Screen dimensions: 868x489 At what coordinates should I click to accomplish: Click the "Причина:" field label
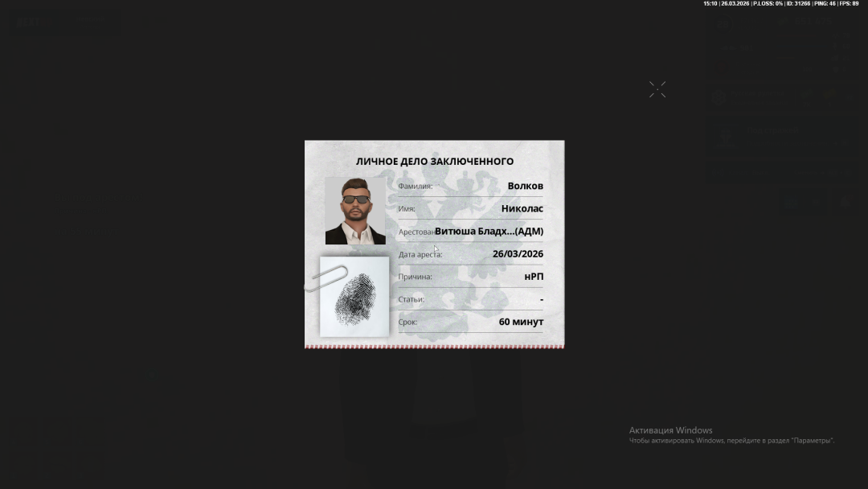point(415,277)
